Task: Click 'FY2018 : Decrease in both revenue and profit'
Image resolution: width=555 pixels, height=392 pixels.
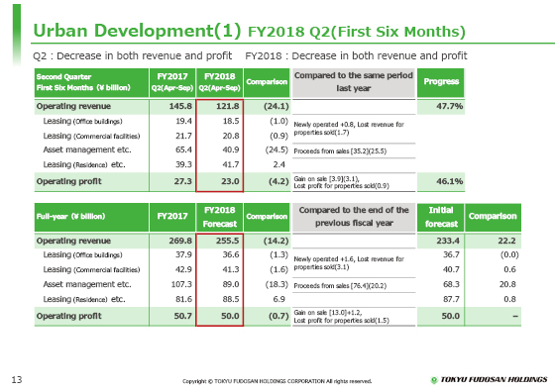Action: coord(356,55)
